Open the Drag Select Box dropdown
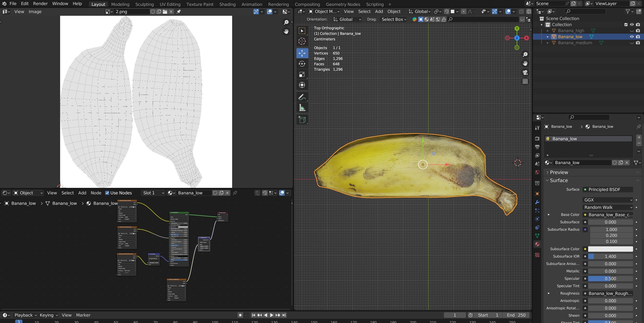The height and width of the screenshot is (323, 644). point(394,19)
